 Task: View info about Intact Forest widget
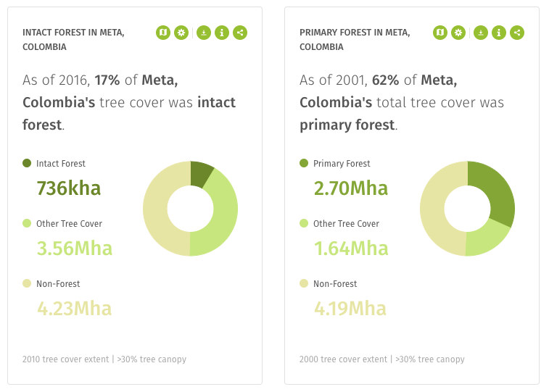pos(222,33)
